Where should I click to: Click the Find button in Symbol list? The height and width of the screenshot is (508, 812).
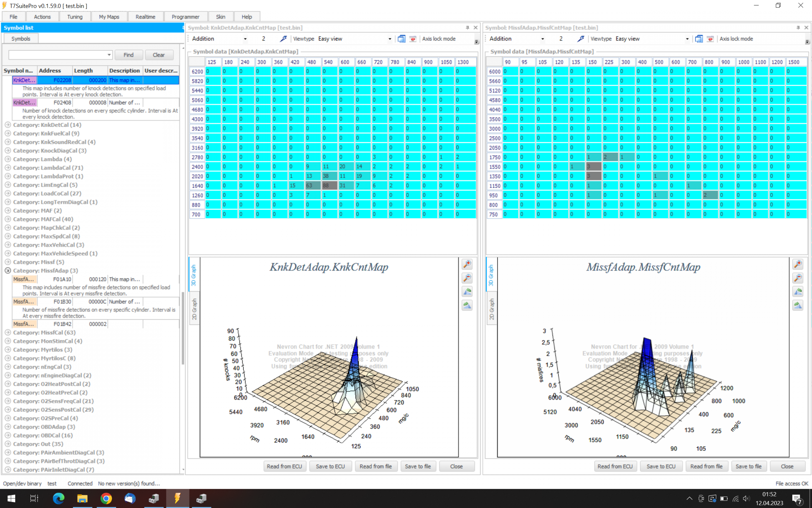coord(129,55)
